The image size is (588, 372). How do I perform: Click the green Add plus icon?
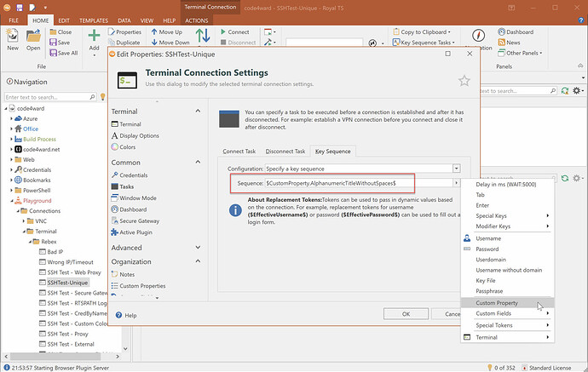tap(94, 37)
